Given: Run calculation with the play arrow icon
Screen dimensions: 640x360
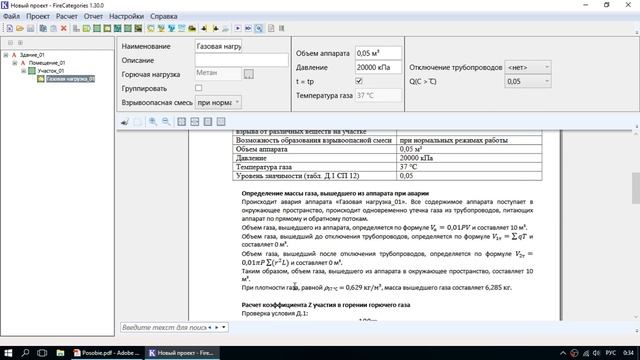Looking at the screenshot, I should pos(238,29).
